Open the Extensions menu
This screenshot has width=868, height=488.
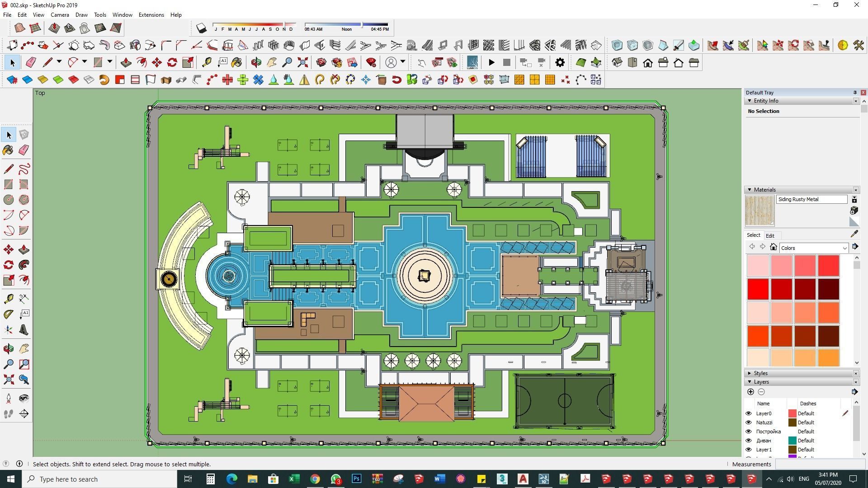[x=151, y=15]
